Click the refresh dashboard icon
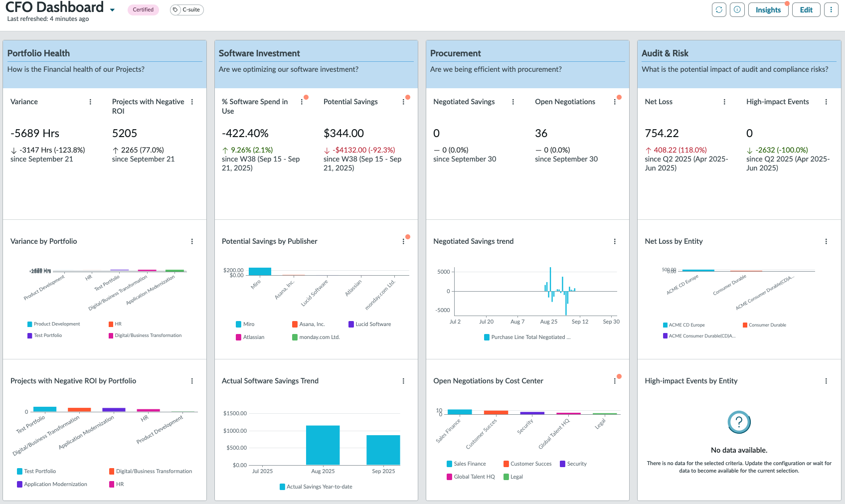The image size is (845, 504). [719, 9]
